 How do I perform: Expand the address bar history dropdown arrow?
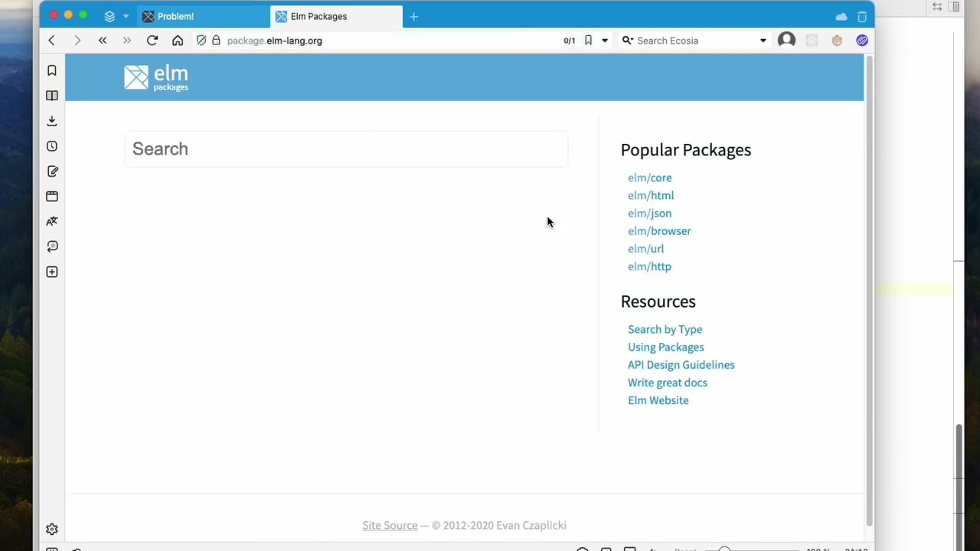point(605,41)
